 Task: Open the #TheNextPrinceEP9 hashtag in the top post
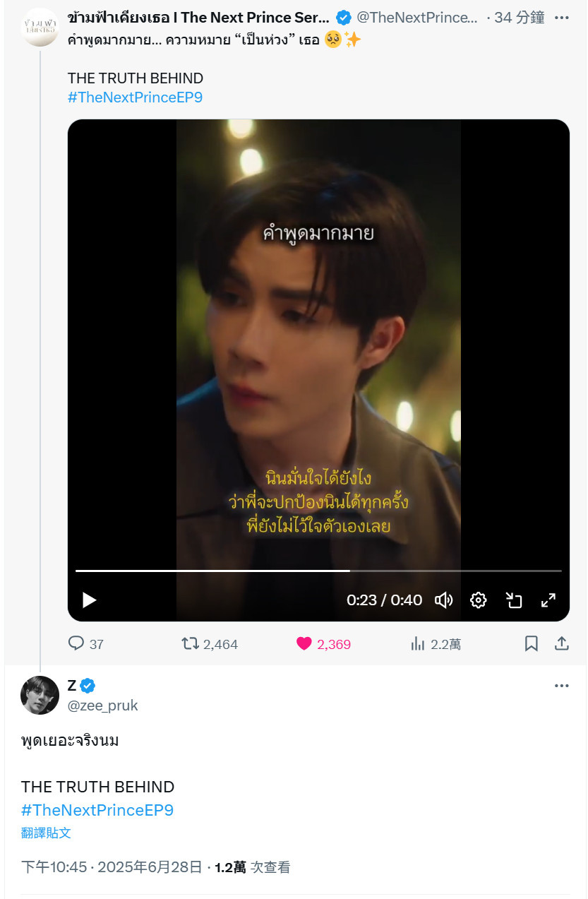[135, 97]
